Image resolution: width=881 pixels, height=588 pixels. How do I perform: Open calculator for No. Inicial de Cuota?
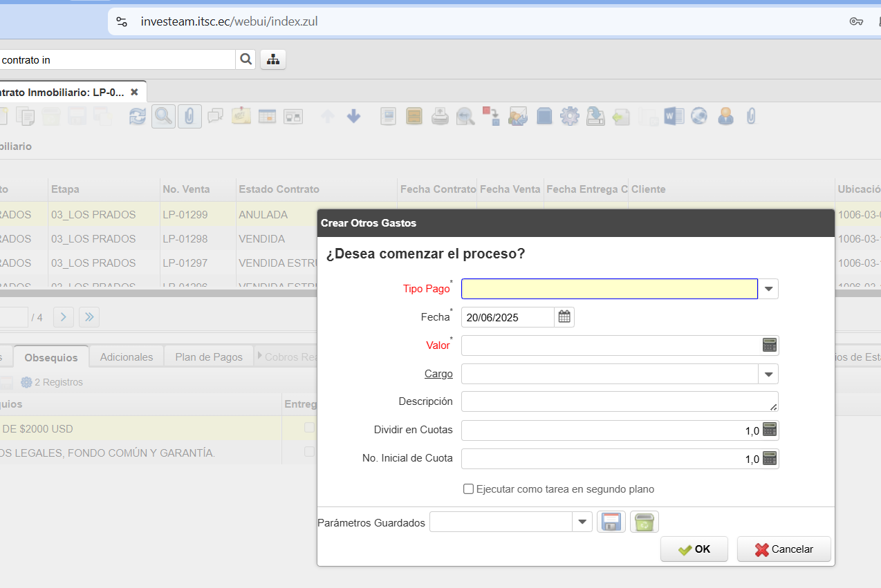coord(769,459)
